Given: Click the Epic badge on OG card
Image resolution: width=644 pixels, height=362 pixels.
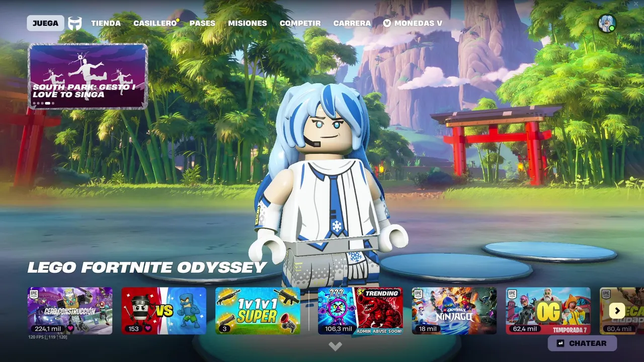Looking at the screenshot, I should point(512,294).
